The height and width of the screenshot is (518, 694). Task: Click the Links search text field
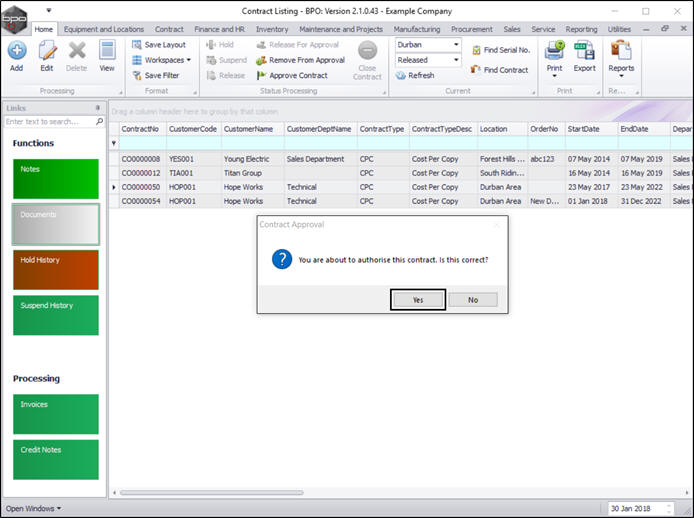pos(50,121)
